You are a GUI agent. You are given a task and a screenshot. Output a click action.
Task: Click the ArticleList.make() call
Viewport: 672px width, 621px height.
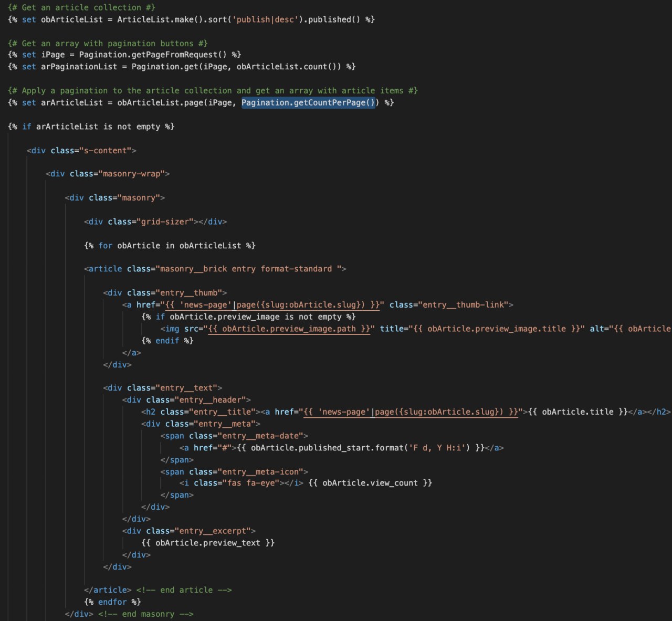(x=160, y=19)
